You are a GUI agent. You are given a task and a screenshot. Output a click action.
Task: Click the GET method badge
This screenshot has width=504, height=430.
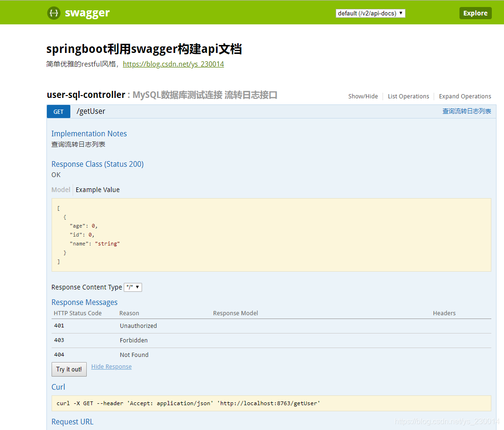[59, 111]
